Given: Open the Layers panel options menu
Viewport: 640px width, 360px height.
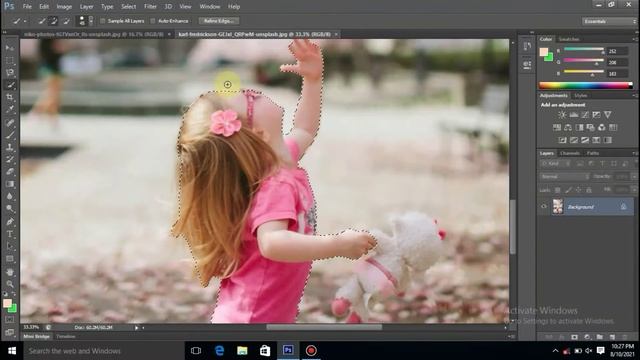Looking at the screenshot, I should coord(634,153).
